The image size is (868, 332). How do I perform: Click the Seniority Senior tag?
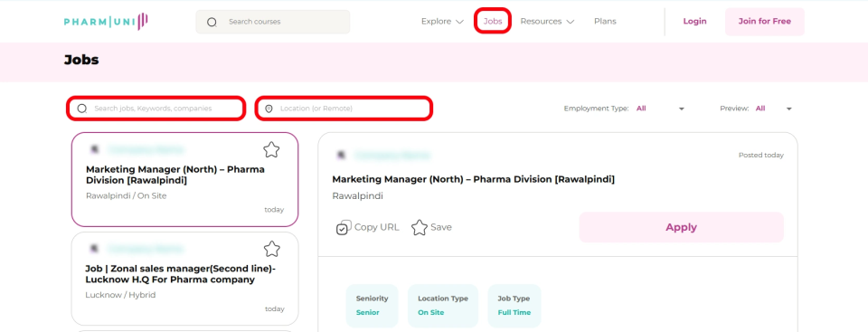(372, 306)
